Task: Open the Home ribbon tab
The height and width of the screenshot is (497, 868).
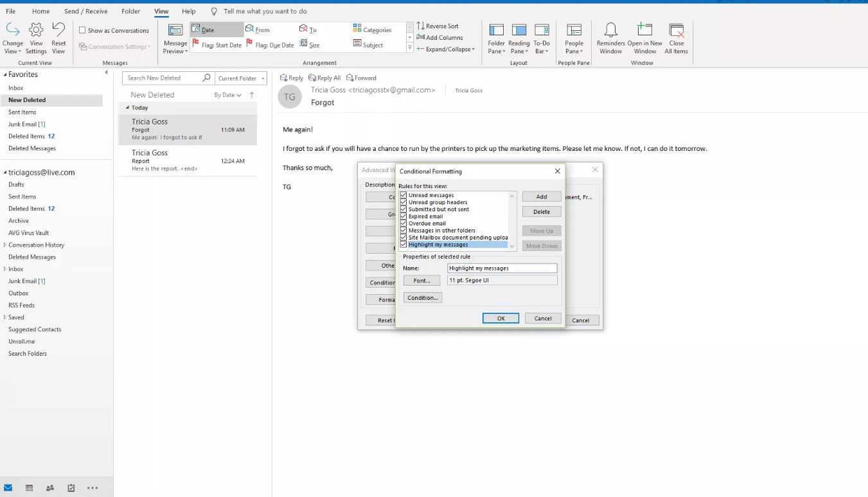Action: pos(40,11)
